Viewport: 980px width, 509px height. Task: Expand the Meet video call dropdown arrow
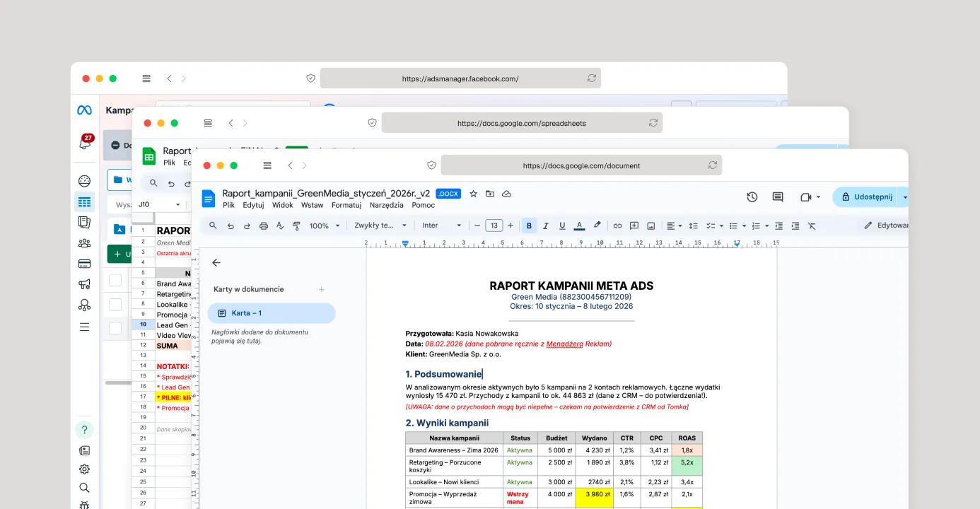pyautogui.click(x=817, y=197)
